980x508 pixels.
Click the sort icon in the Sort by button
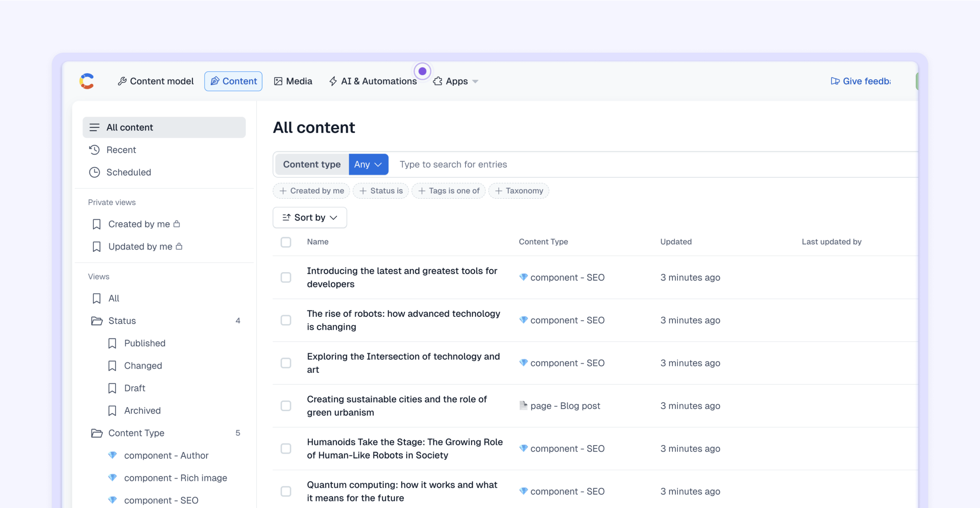point(287,217)
